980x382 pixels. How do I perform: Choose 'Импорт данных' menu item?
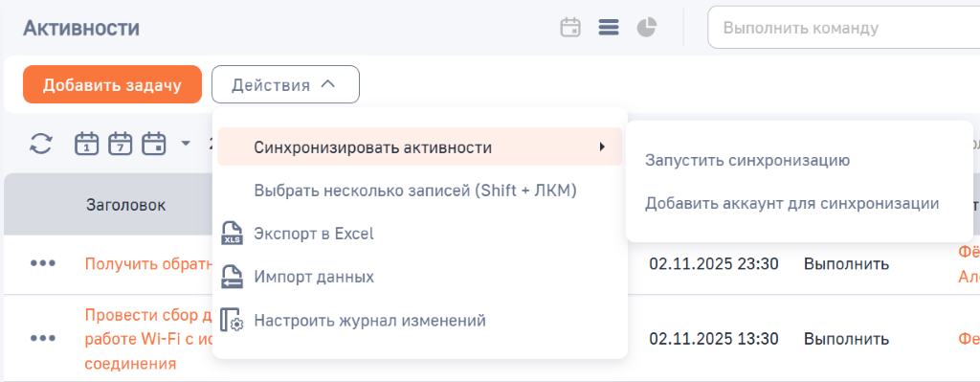point(314,277)
